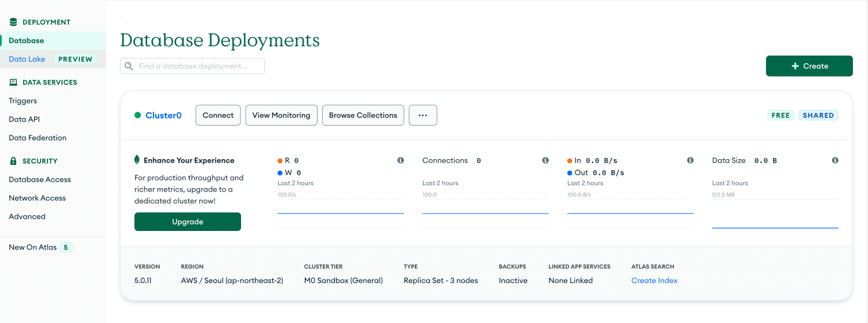
Task: Click cluster tier M0 Sandbox (General)
Action: [344, 280]
